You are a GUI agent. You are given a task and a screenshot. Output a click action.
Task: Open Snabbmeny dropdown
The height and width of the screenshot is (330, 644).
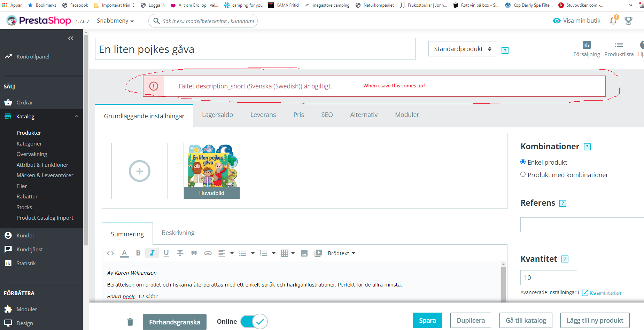point(115,21)
